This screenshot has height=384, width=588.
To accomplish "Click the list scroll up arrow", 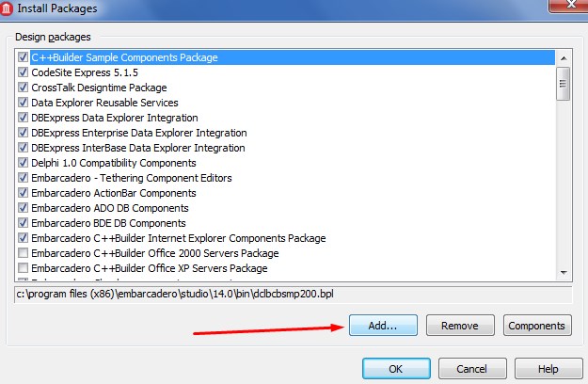I will point(564,58).
